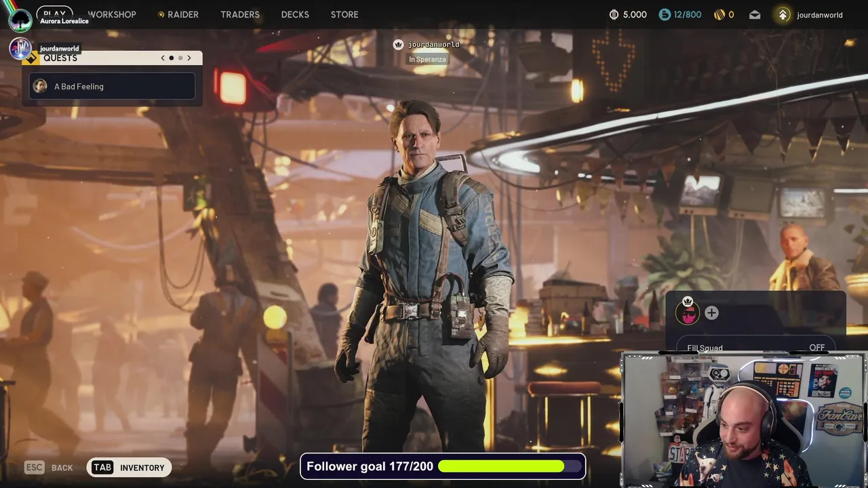Select the second quest page dot
The image size is (868, 488).
click(x=180, y=58)
